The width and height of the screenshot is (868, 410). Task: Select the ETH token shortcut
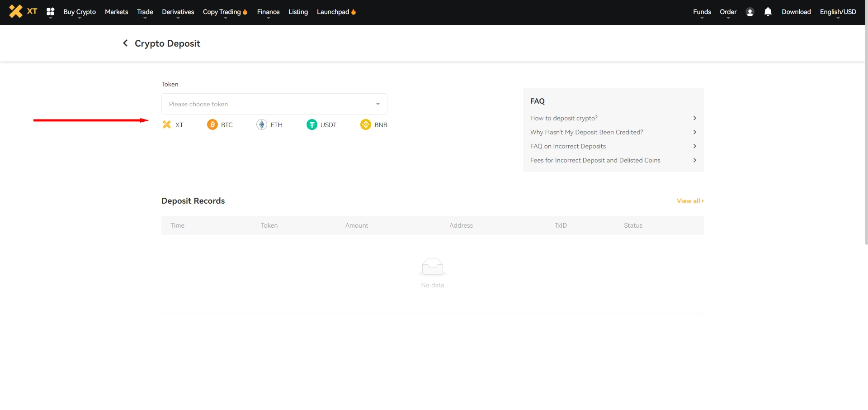(269, 124)
